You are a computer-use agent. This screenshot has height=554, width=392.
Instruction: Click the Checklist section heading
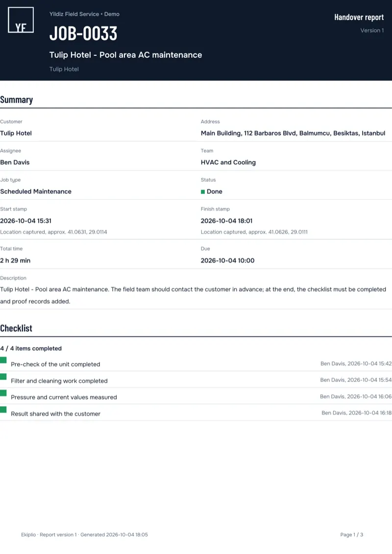point(16,328)
